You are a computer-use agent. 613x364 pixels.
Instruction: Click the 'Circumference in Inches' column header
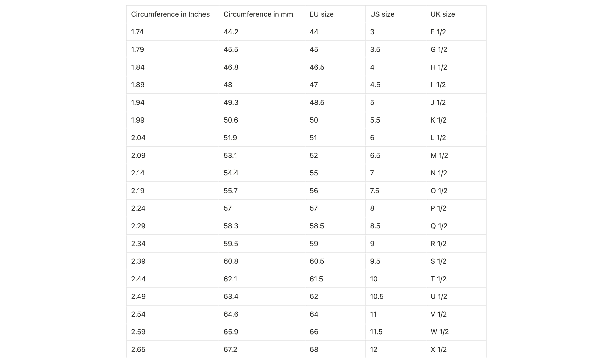coord(170,14)
